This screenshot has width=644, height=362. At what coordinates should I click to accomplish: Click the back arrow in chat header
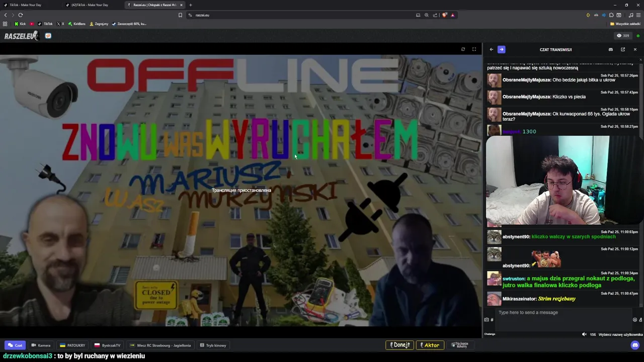[492, 49]
